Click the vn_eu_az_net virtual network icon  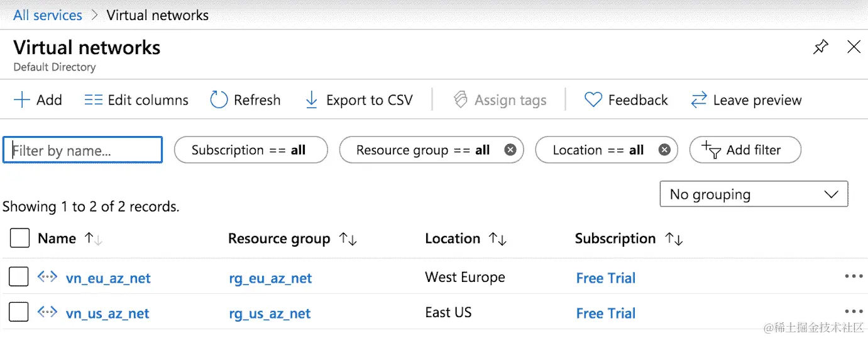coord(47,276)
